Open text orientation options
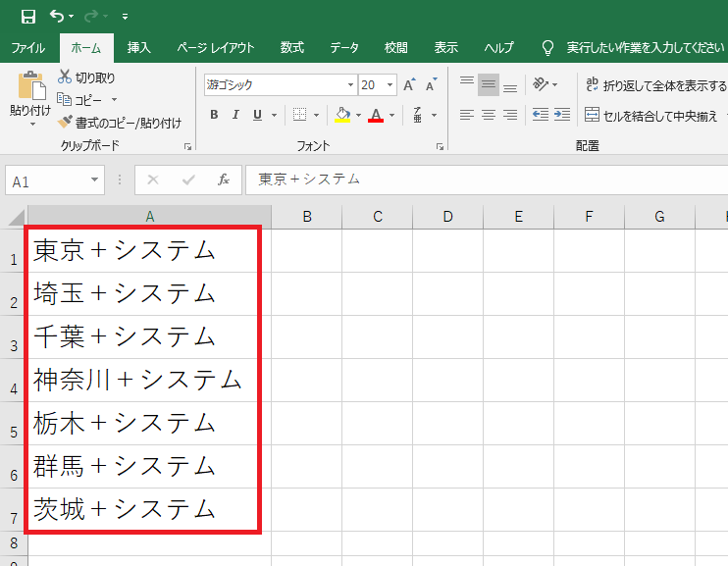The image size is (728, 566). (x=545, y=84)
